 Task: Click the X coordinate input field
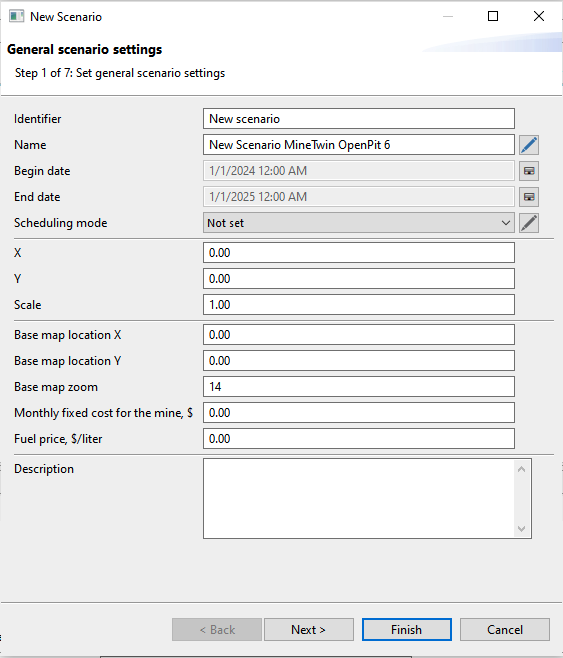pyautogui.click(x=359, y=253)
